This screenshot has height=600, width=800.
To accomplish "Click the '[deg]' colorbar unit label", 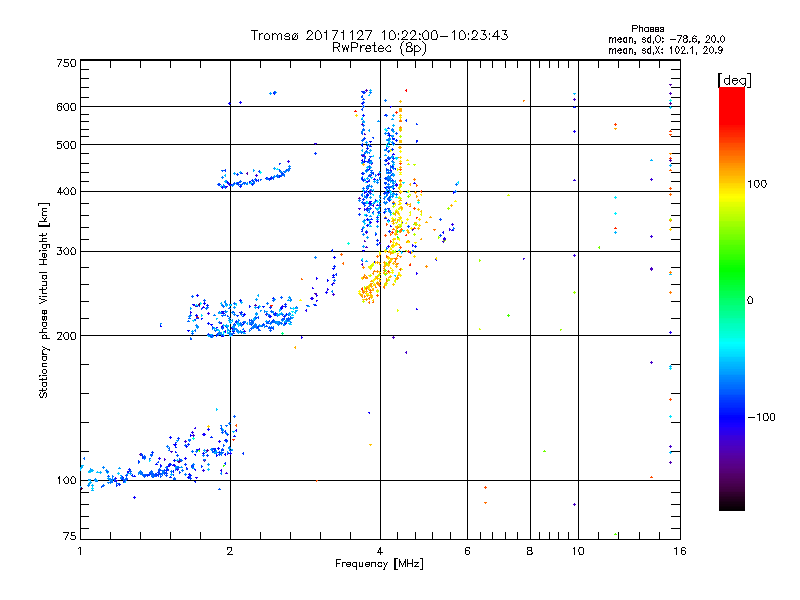I will coord(734,80).
